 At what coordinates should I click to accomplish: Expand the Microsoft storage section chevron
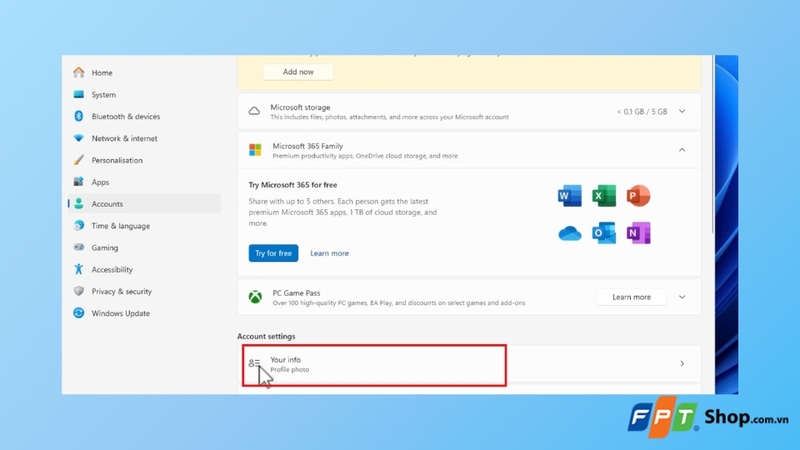(682, 111)
